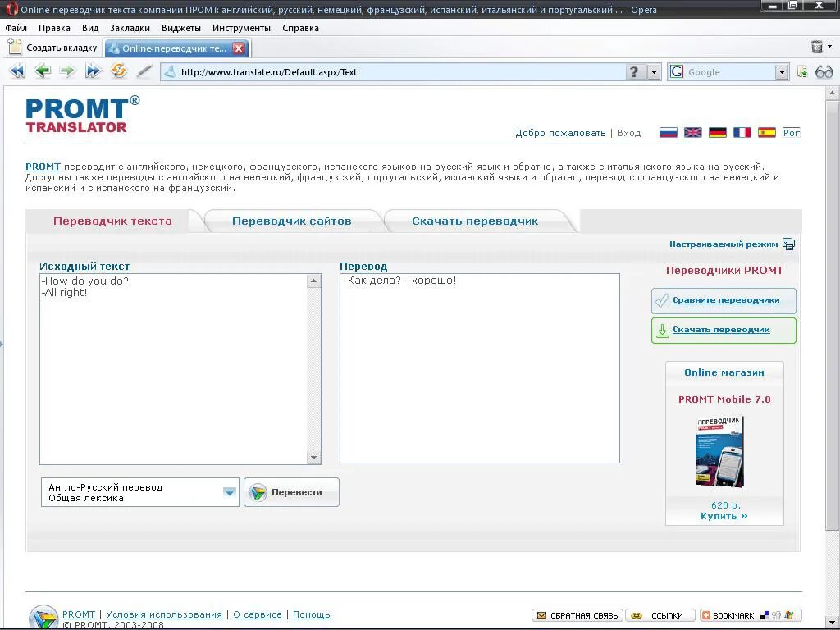
Task: Click the ССЫЛКИ button
Action: coord(660,615)
